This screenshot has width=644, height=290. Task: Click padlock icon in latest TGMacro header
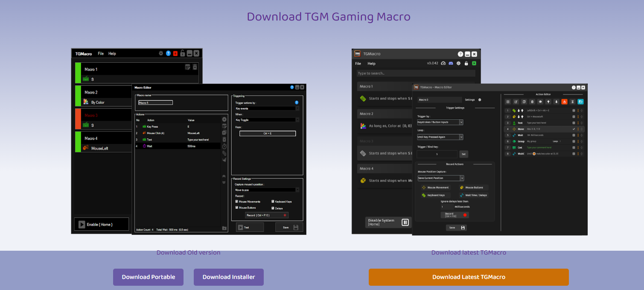click(466, 63)
